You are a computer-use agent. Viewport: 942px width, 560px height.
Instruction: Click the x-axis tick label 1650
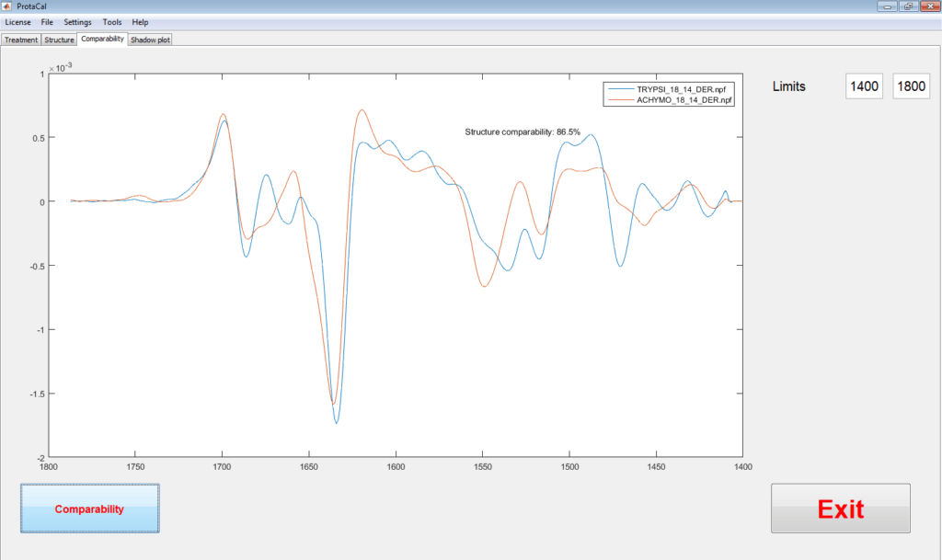[x=309, y=467]
